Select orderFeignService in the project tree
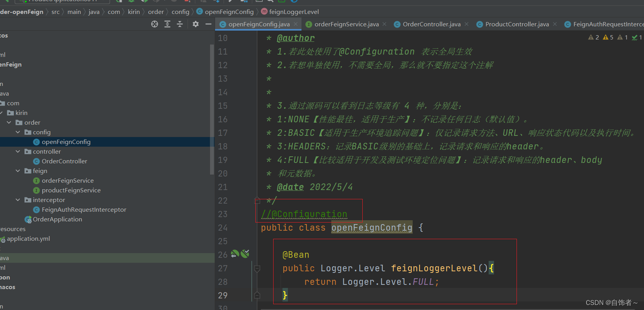 tap(68, 181)
